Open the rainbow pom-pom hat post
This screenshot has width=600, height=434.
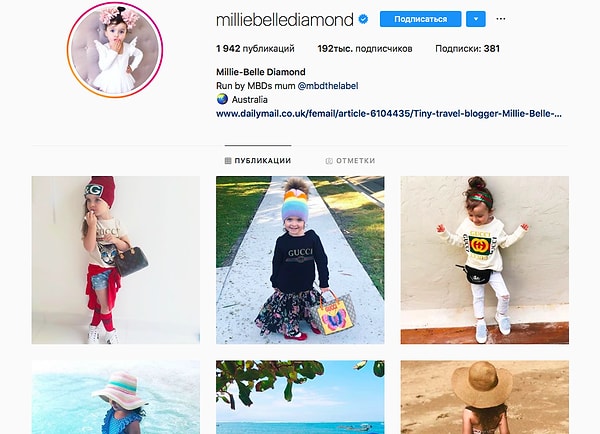300,260
